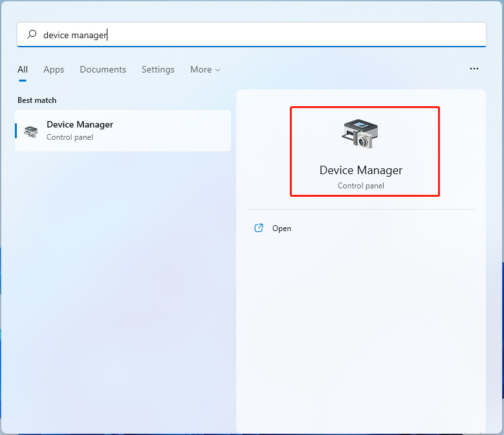Click the large Device Manager printer-camera icon

[x=360, y=133]
